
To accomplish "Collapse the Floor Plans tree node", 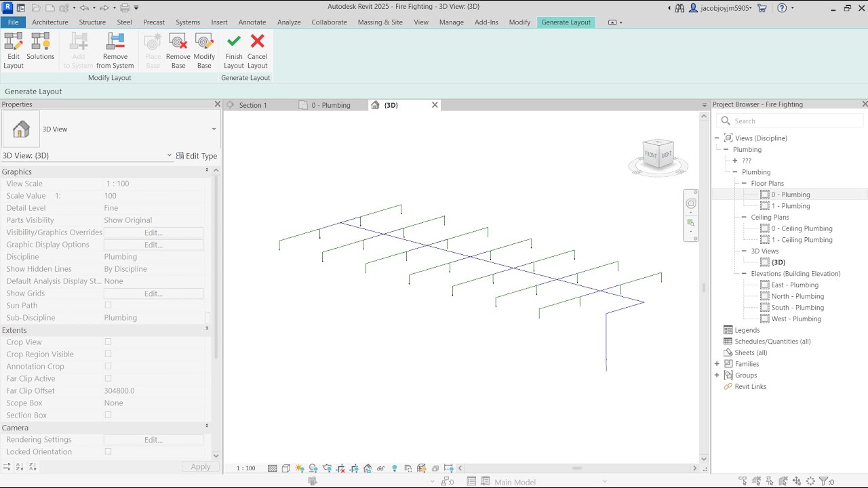I will 744,184.
